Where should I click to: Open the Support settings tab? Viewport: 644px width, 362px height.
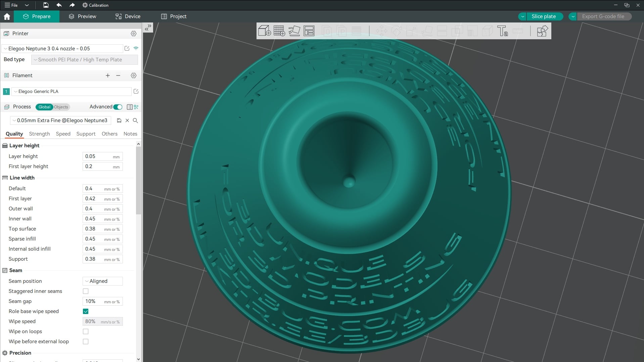(86, 134)
